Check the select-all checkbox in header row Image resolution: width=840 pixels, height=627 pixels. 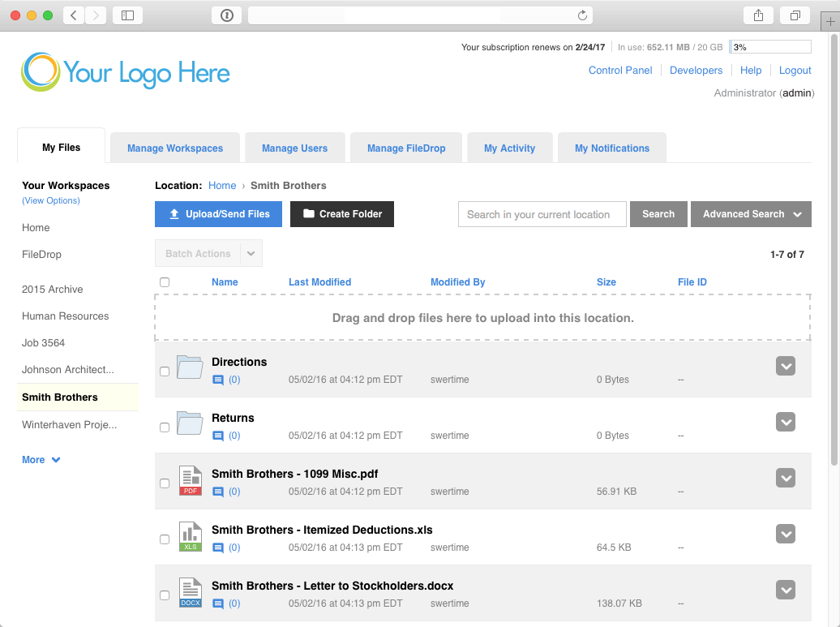[165, 282]
